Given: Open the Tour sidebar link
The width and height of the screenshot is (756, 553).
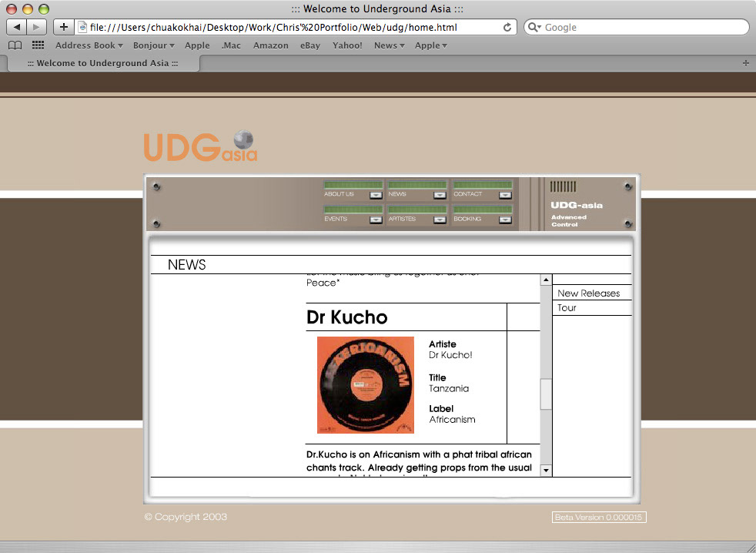Looking at the screenshot, I should [x=567, y=308].
